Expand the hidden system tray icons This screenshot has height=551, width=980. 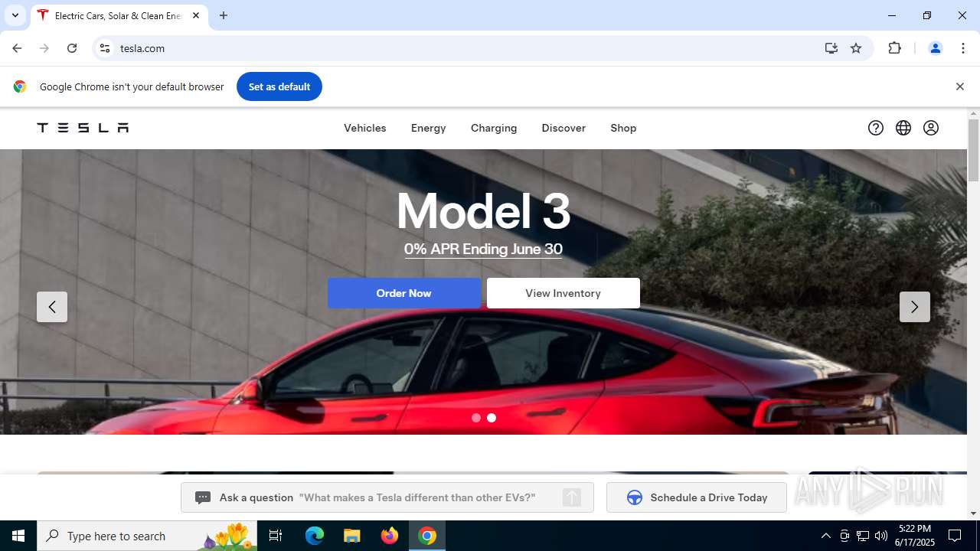825,536
